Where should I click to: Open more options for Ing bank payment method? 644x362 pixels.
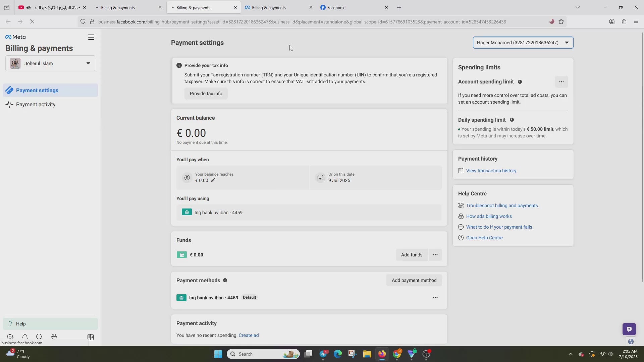(435, 298)
